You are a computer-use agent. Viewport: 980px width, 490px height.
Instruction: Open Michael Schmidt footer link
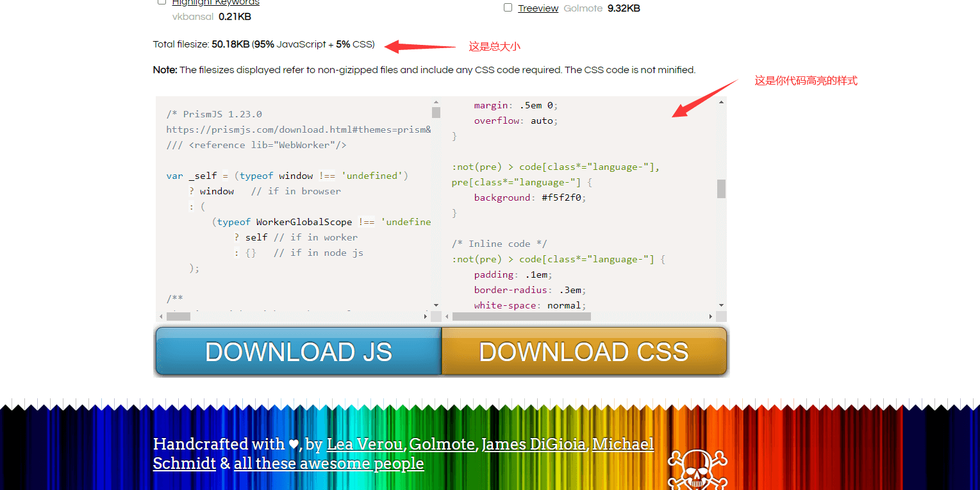pyautogui.click(x=403, y=453)
